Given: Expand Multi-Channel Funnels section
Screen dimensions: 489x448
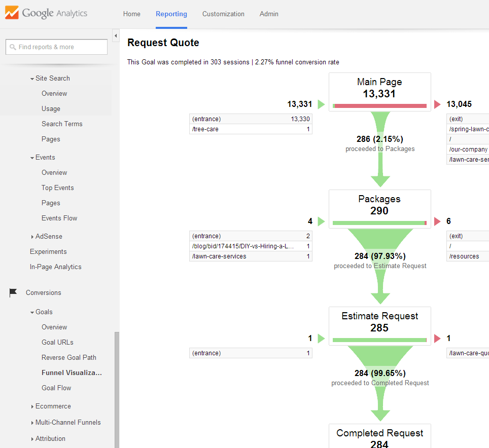Looking at the screenshot, I should (32, 423).
